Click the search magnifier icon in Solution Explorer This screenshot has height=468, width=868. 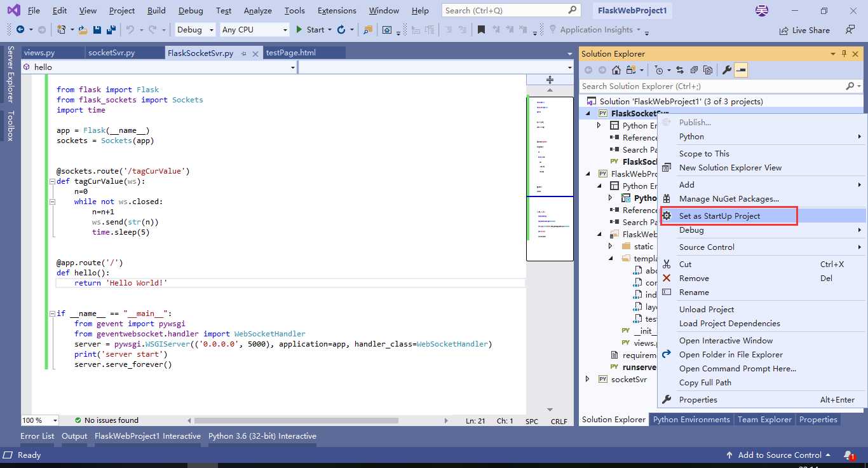tap(850, 86)
